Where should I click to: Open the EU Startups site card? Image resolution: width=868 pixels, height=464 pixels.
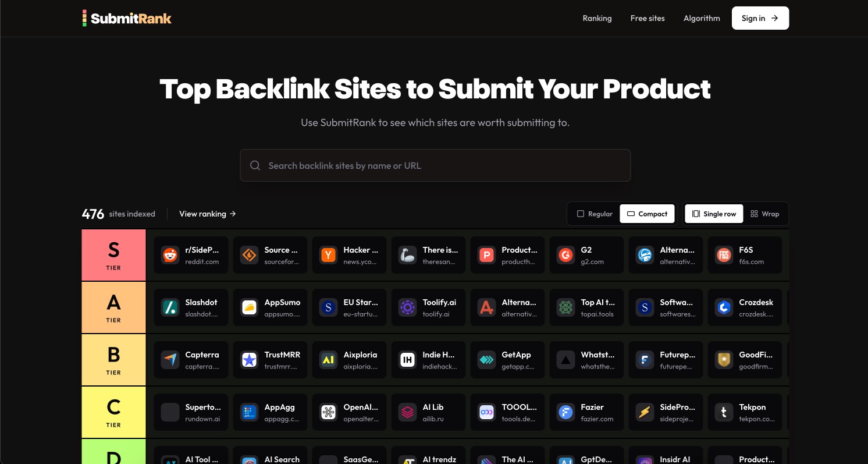[349, 307]
